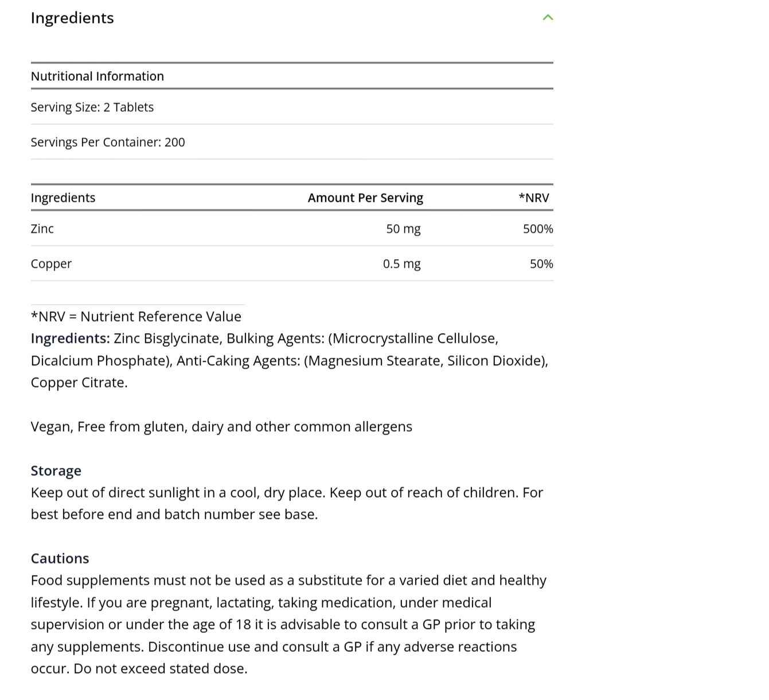Click the 50 mg amount for Zinc
This screenshot has width=769, height=700.
[403, 228]
